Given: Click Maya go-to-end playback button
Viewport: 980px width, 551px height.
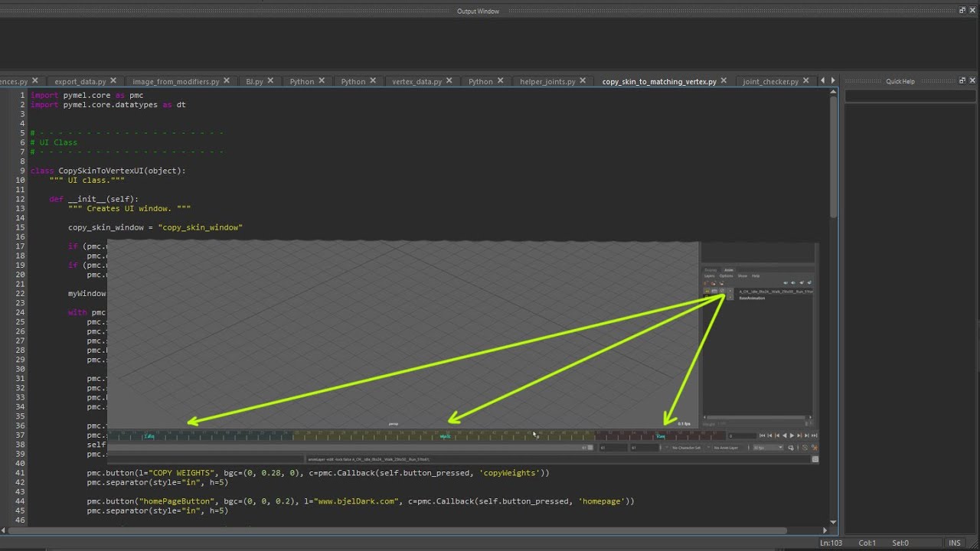Looking at the screenshot, I should (x=814, y=435).
